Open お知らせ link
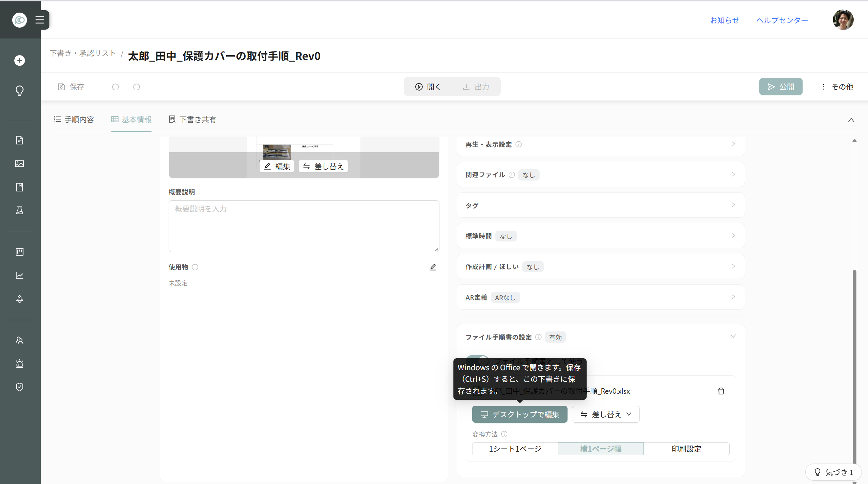Image resolution: width=868 pixels, height=484 pixels. coord(725,20)
